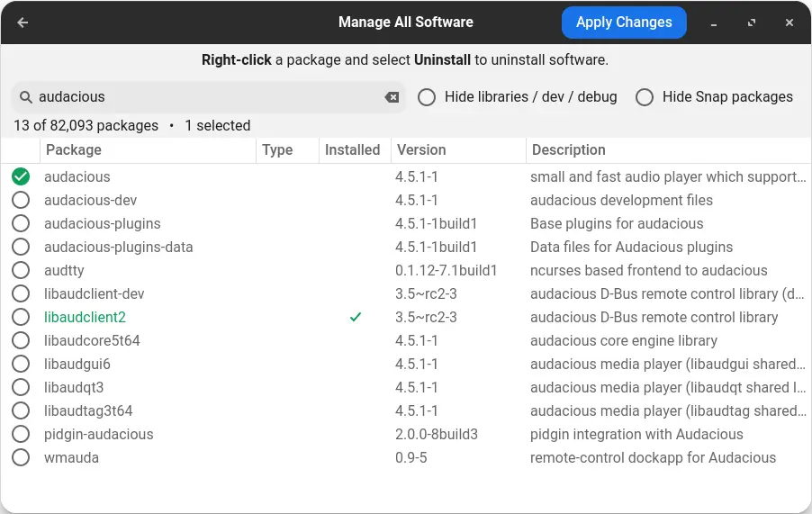Maximize the Manage All Software window
812x514 pixels.
tap(752, 23)
